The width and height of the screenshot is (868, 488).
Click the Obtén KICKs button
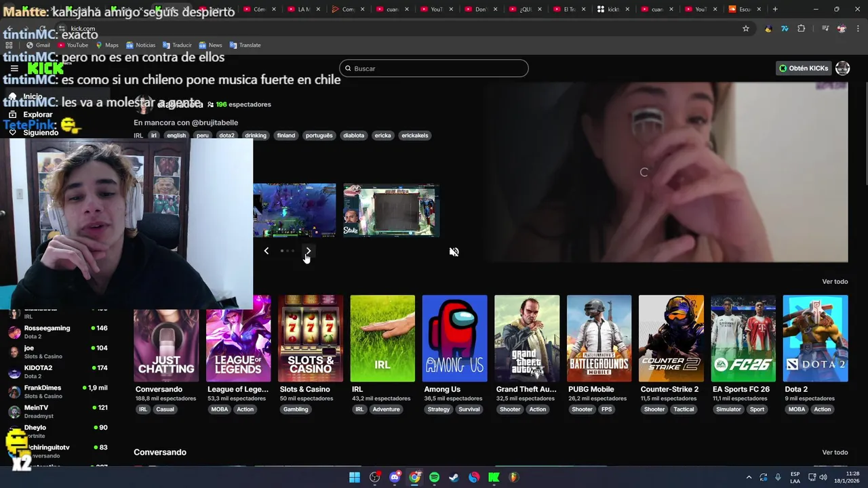(804, 68)
